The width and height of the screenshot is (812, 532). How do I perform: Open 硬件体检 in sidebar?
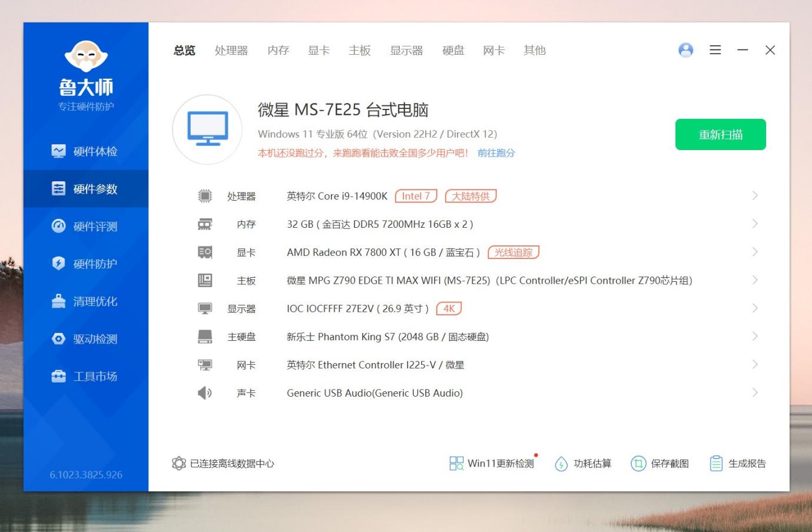coord(86,151)
